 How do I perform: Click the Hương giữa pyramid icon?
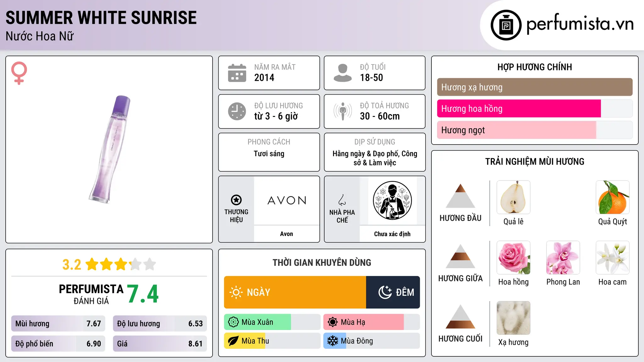click(x=460, y=256)
